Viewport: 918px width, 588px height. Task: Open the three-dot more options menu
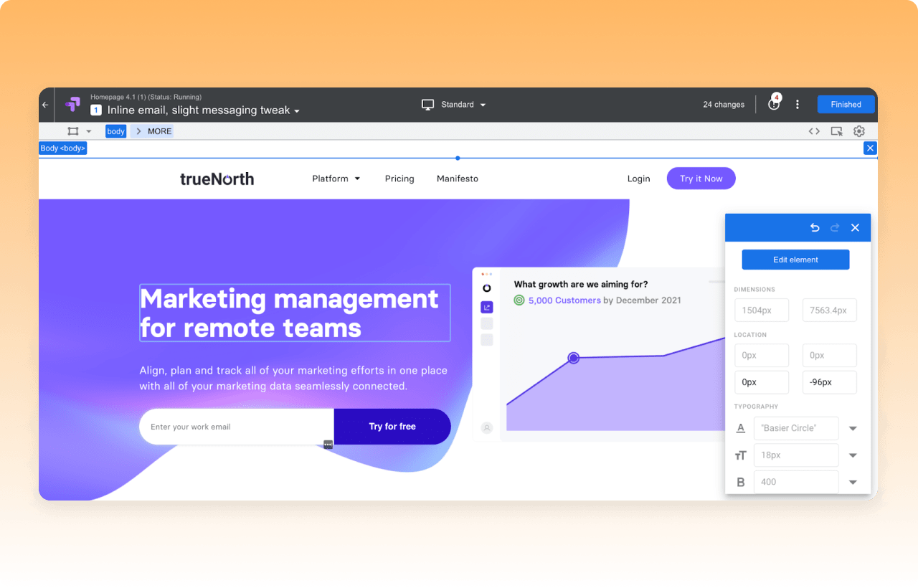point(798,105)
